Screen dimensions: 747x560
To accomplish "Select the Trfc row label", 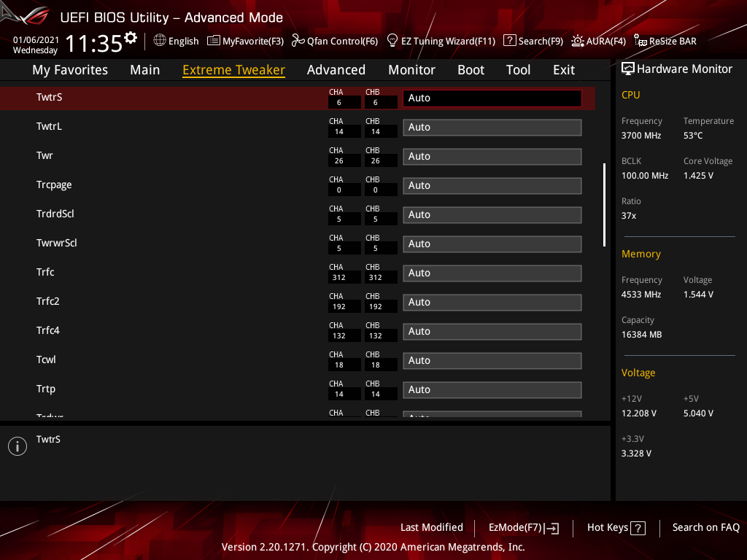I will [45, 272].
